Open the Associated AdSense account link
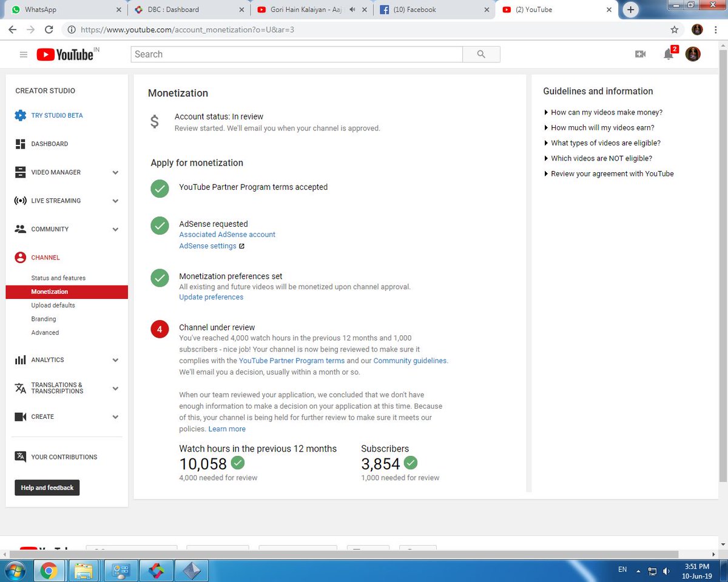Screen dimensions: 728x582 pos(227,235)
